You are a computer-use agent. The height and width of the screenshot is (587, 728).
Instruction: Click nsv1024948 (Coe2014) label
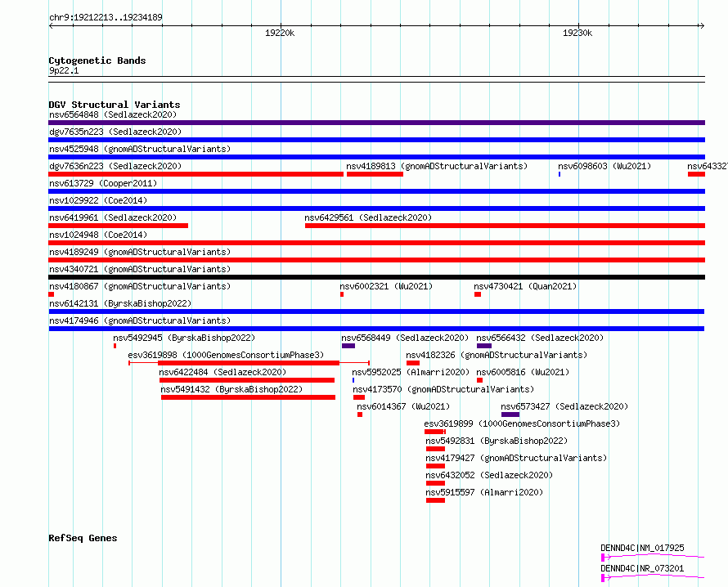(x=98, y=235)
